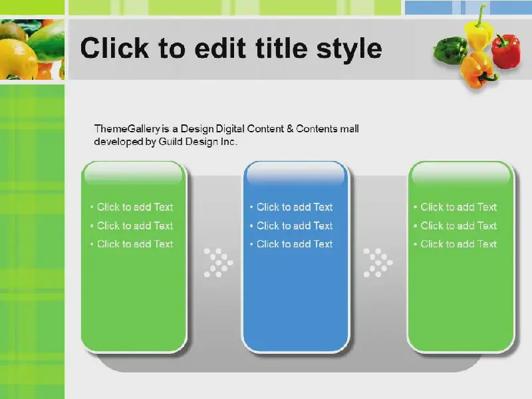This screenshot has height=399, width=532.
Task: Click the title 'Click to edit title style'
Action: point(231,48)
